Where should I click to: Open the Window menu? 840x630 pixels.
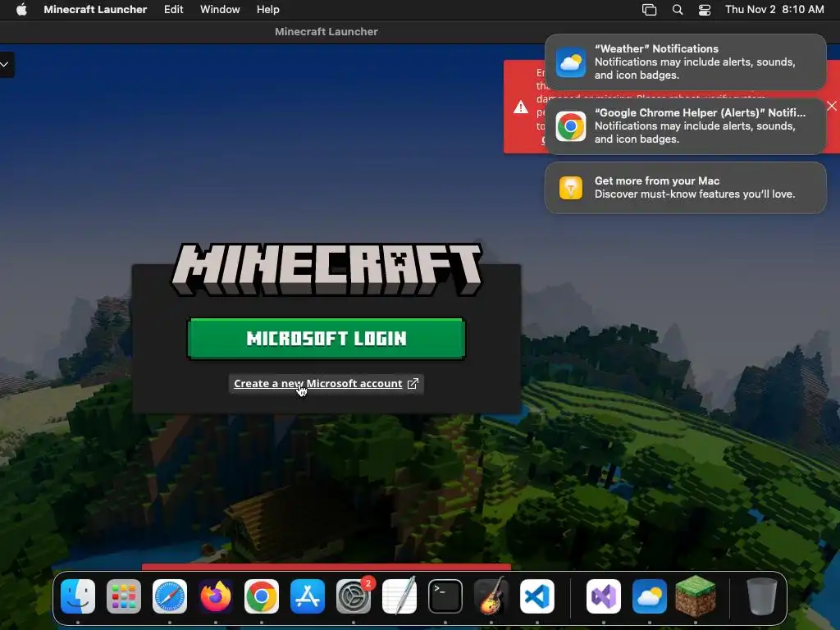220,10
